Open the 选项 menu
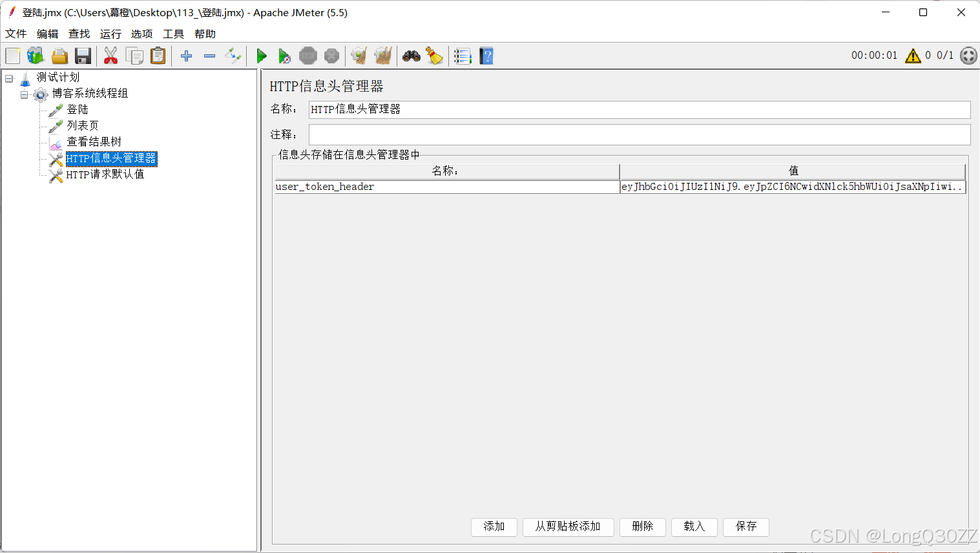Viewport: 980px width, 553px height. tap(142, 34)
